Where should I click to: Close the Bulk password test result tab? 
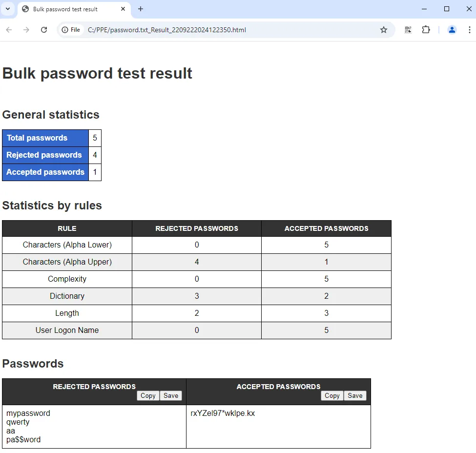(x=123, y=9)
